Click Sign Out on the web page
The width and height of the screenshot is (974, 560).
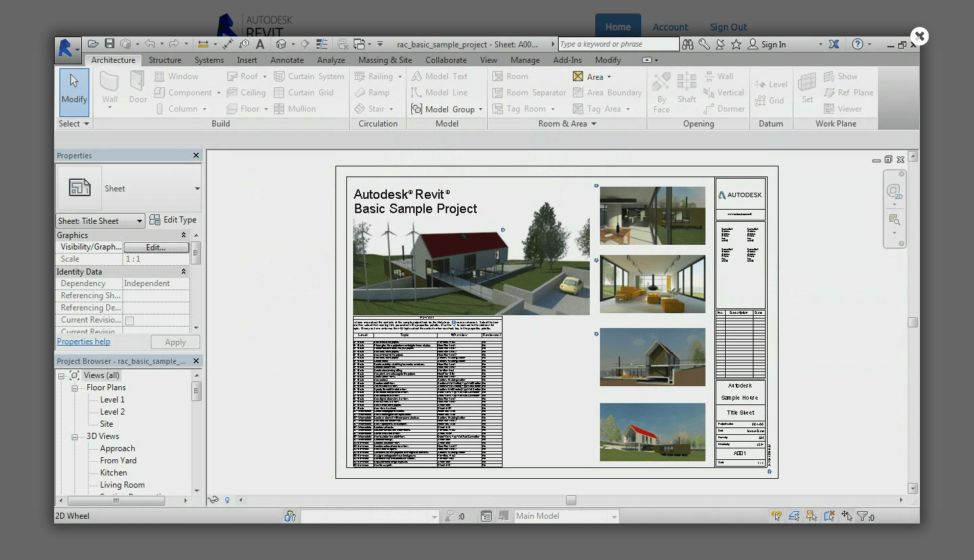tap(728, 27)
